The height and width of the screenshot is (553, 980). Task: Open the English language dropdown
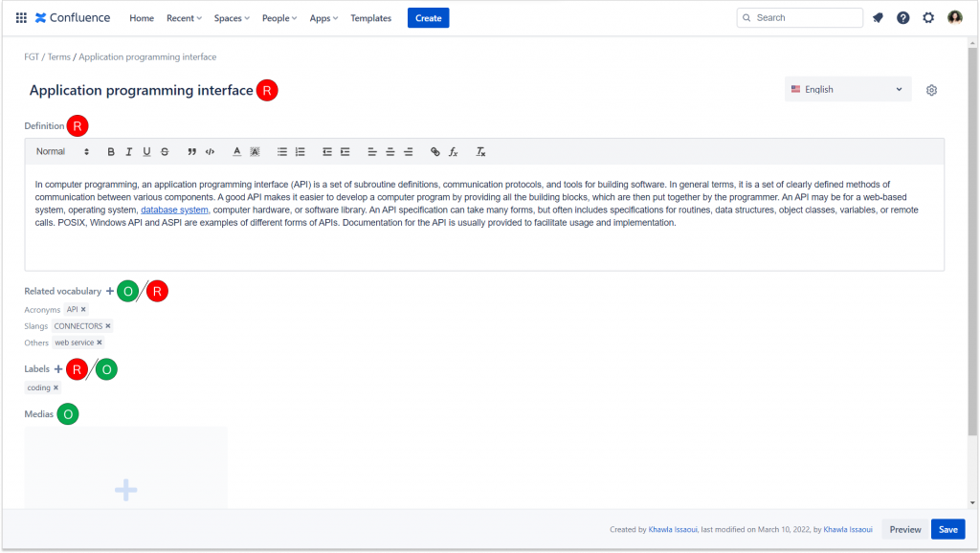(846, 88)
